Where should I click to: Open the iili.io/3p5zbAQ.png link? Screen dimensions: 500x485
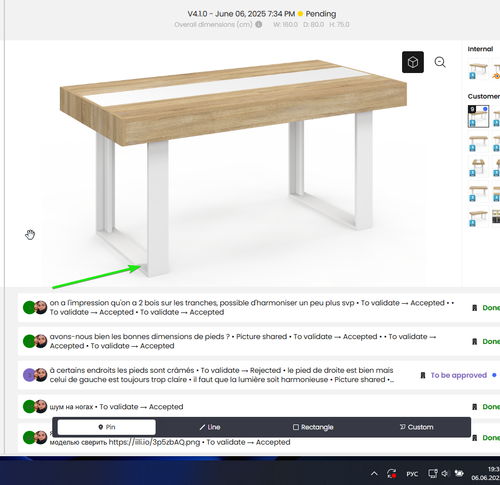154,442
